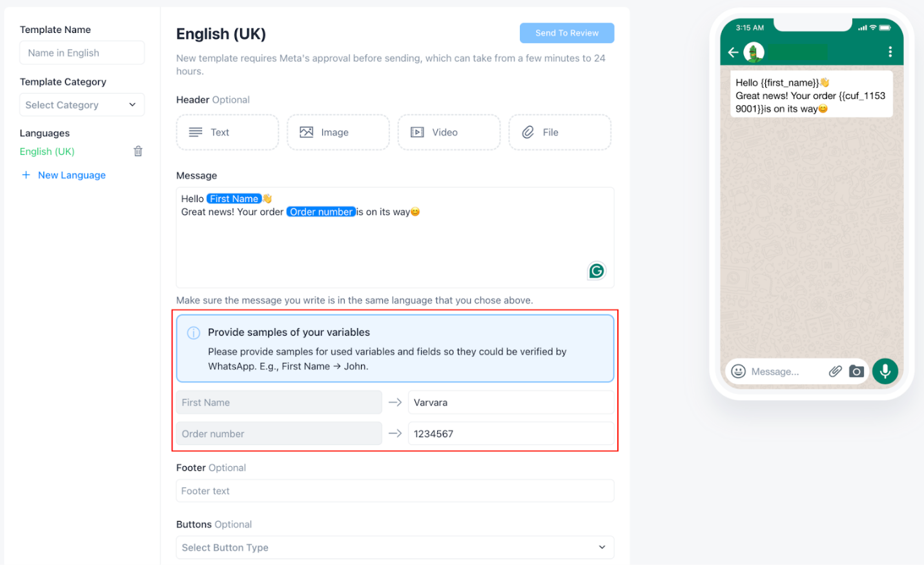This screenshot has height=565, width=924.
Task: Select English (UK) in Languages list
Action: pos(47,152)
